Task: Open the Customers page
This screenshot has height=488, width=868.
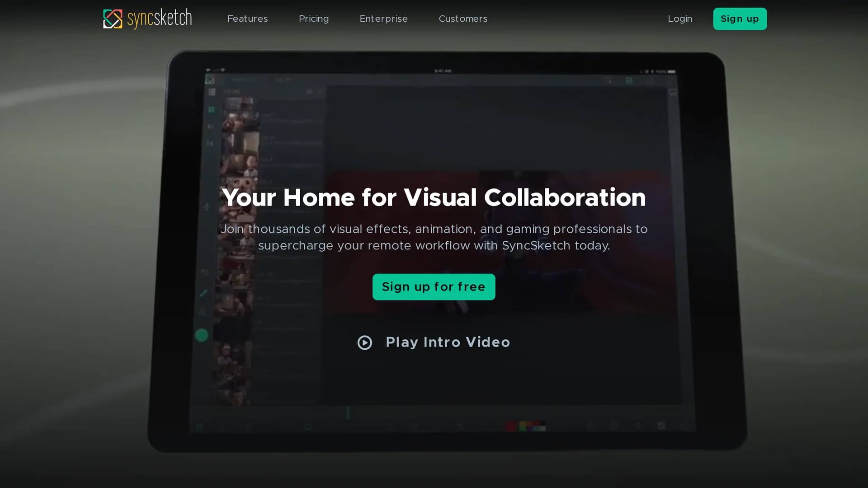Action: (x=463, y=19)
